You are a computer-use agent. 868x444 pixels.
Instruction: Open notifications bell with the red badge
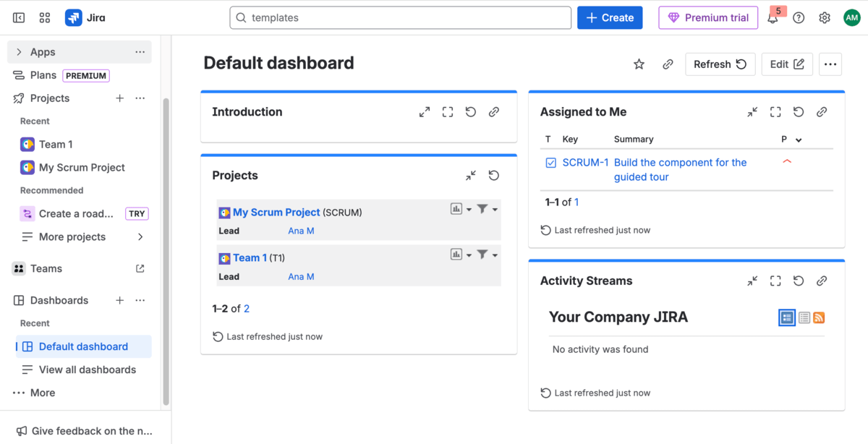(773, 17)
